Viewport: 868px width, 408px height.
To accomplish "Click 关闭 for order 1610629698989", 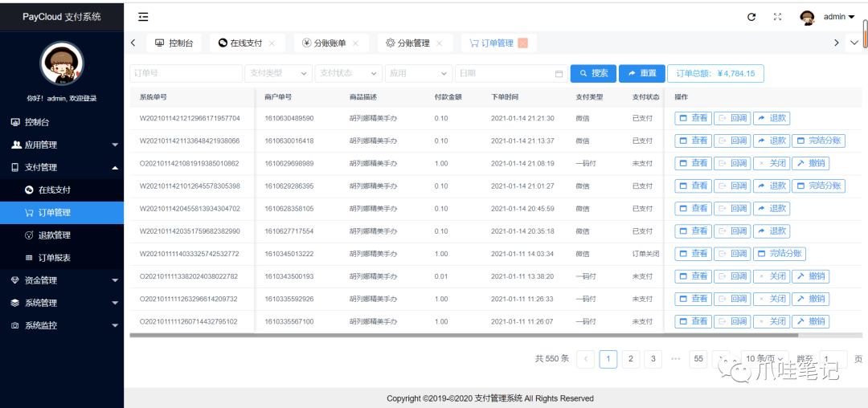I will pyautogui.click(x=772, y=163).
